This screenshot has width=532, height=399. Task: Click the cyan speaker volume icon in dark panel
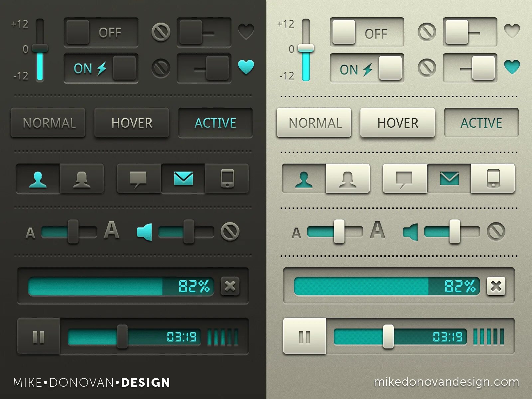[145, 232]
